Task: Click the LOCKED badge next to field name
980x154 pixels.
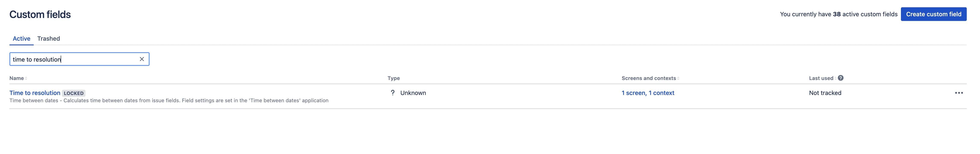Action: tap(74, 93)
